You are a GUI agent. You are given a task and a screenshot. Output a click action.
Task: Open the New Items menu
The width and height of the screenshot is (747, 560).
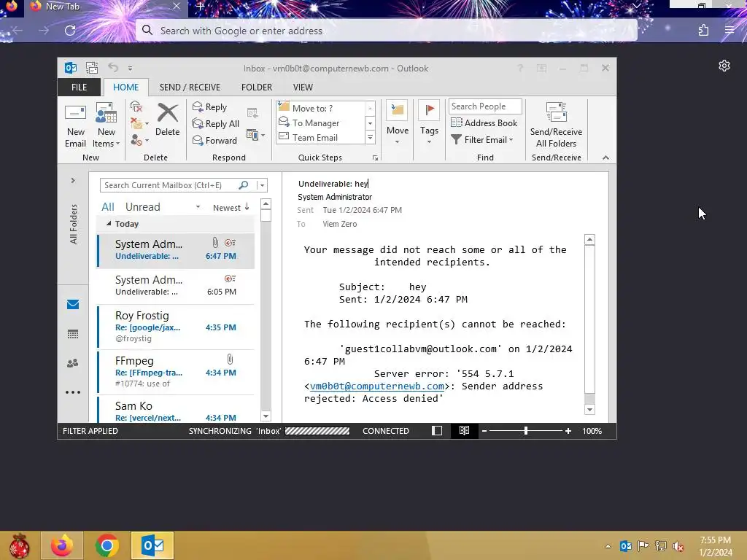(106, 125)
